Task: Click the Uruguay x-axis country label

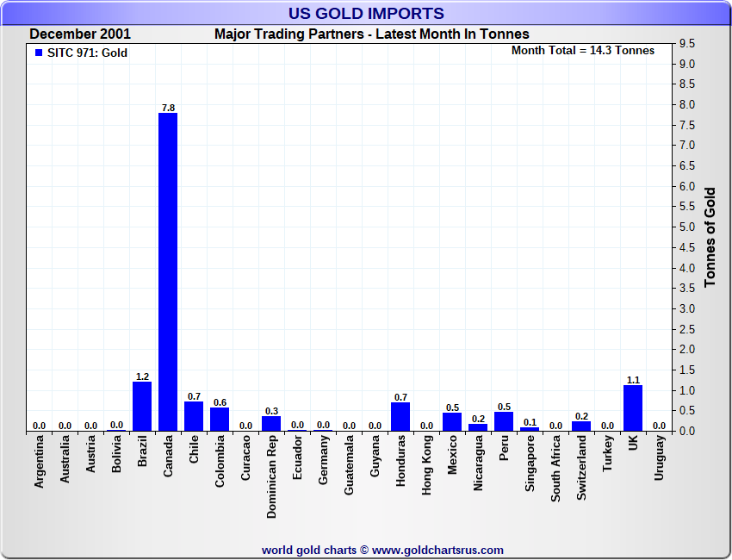Action: click(660, 459)
